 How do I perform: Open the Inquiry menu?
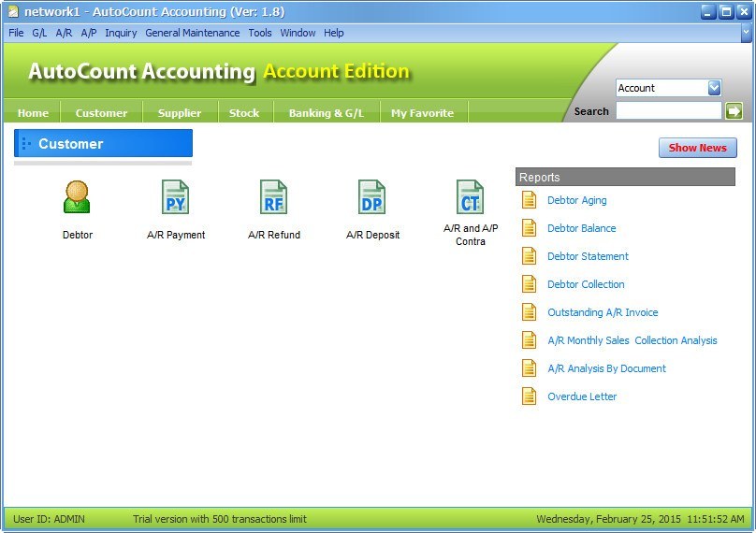click(121, 33)
